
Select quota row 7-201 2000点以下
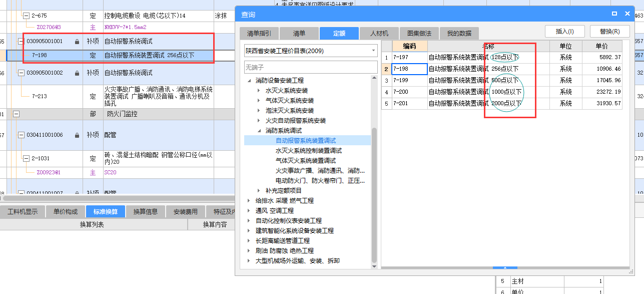pos(502,104)
